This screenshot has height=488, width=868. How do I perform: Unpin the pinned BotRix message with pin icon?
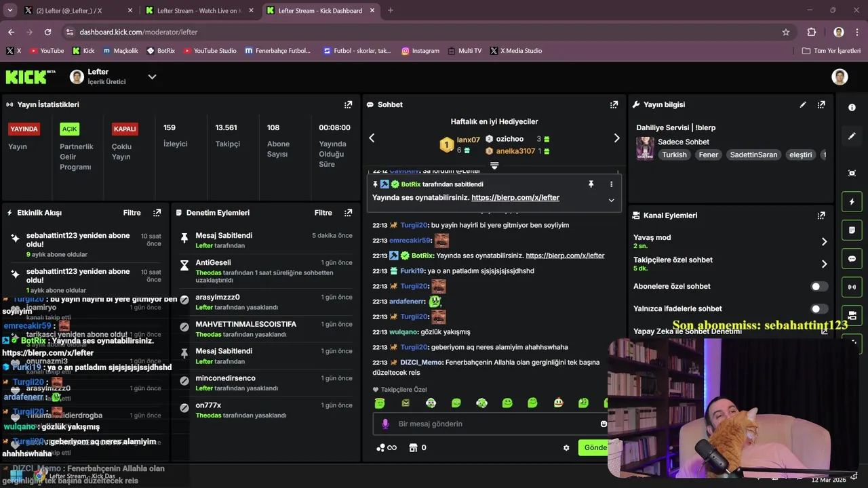pyautogui.click(x=591, y=184)
